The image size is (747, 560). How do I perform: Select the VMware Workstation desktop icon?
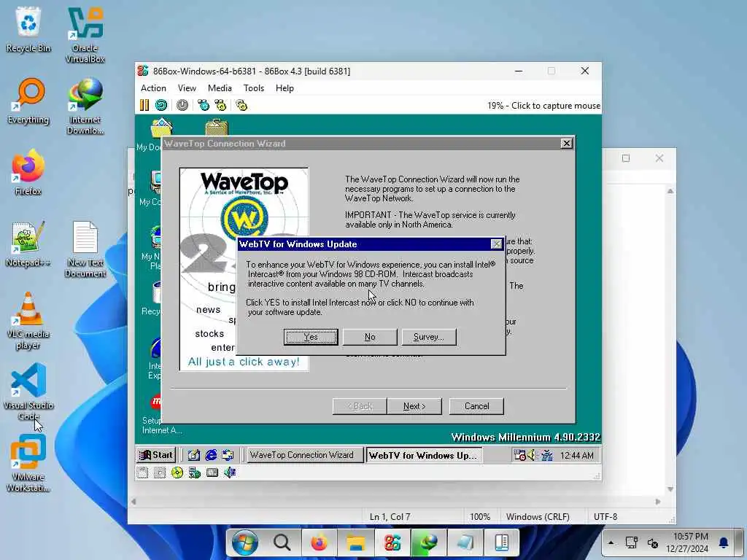[28, 463]
